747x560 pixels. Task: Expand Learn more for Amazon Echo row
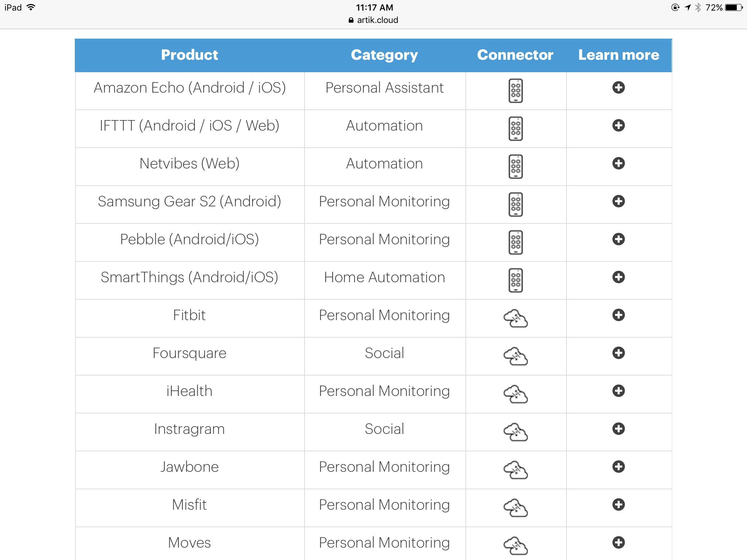pos(618,87)
